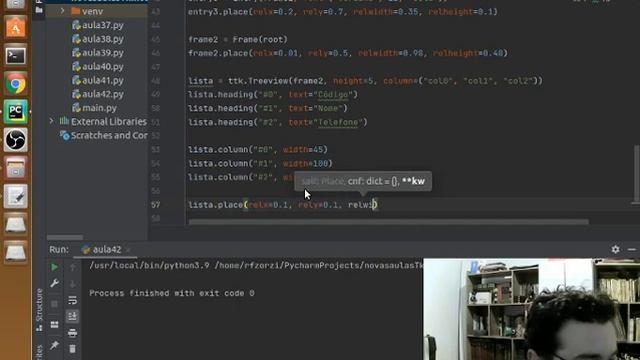Screen dimensions: 640x360
Task: Rerun aula42 with green play button
Action: click(x=54, y=267)
